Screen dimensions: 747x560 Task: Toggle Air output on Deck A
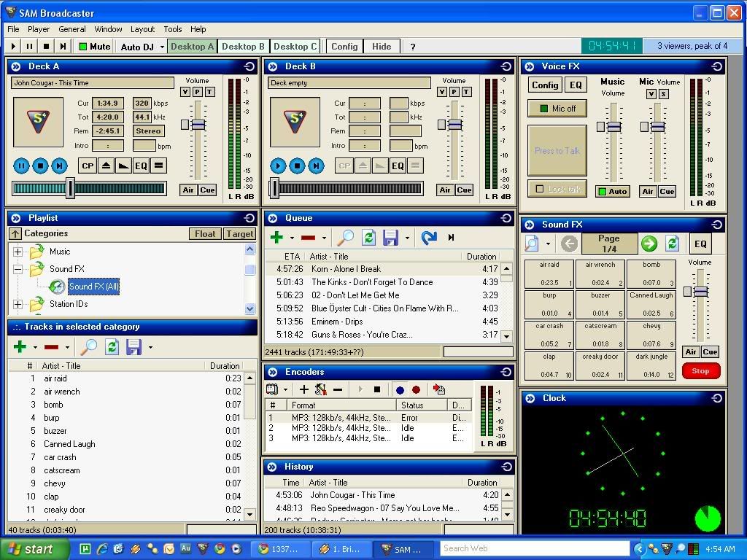[x=188, y=190]
